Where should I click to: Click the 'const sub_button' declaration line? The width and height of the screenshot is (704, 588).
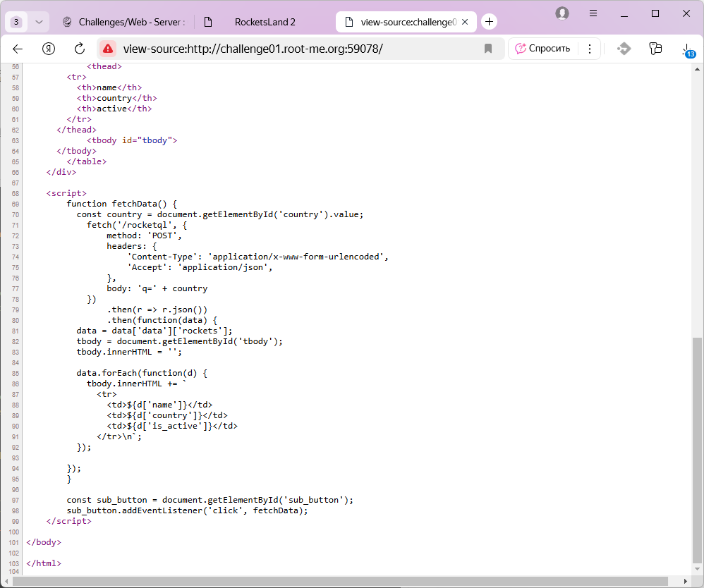click(210, 500)
